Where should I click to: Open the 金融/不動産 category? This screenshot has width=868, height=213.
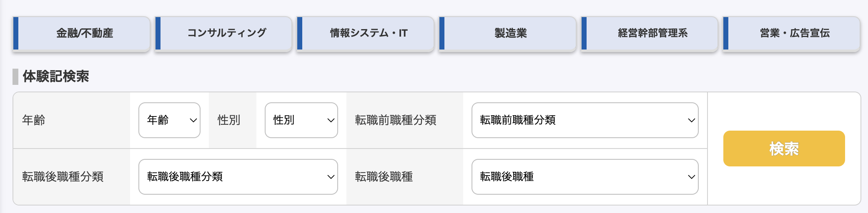coord(82,33)
